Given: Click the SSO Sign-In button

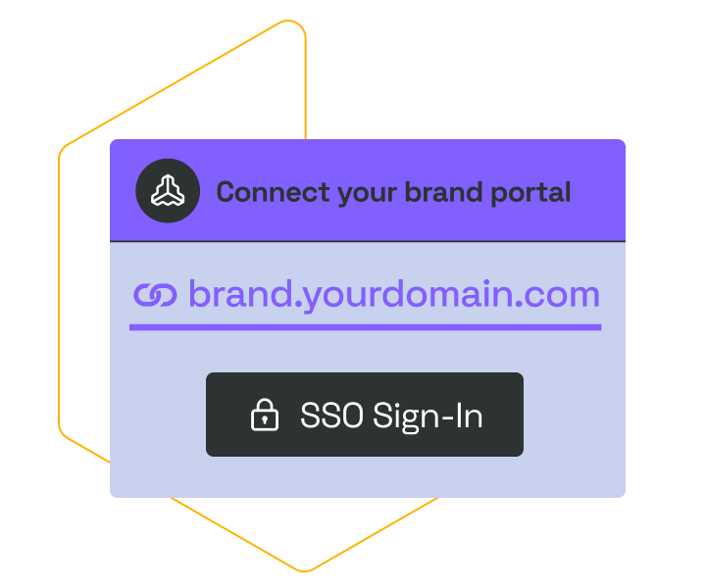Looking at the screenshot, I should tap(365, 415).
